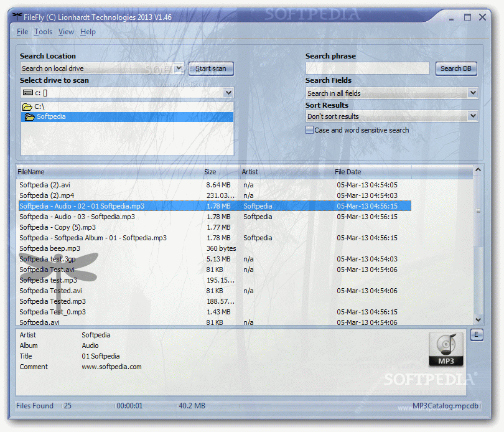Image resolution: width=504 pixels, height=432 pixels.
Task: Select Softpedia - Copy (5).mp3
Action: pyautogui.click(x=215, y=227)
